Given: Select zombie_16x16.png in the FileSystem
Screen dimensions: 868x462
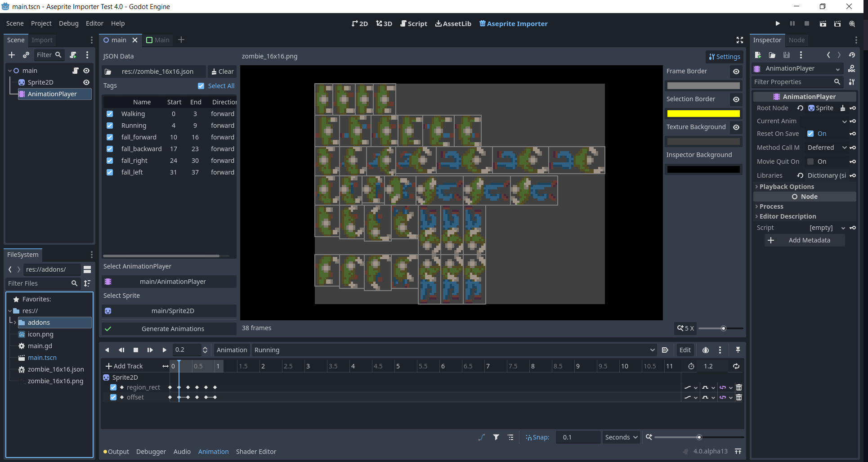Looking at the screenshot, I should [x=55, y=381].
